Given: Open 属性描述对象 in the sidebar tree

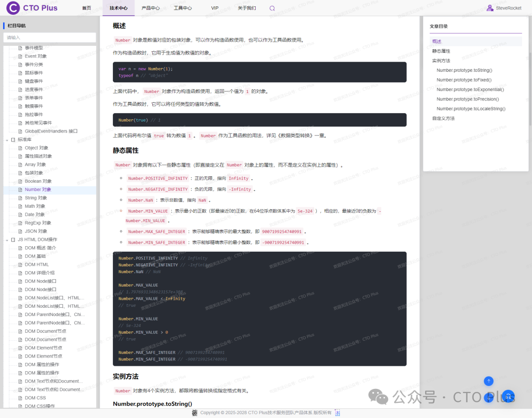Looking at the screenshot, I should (x=38, y=156).
